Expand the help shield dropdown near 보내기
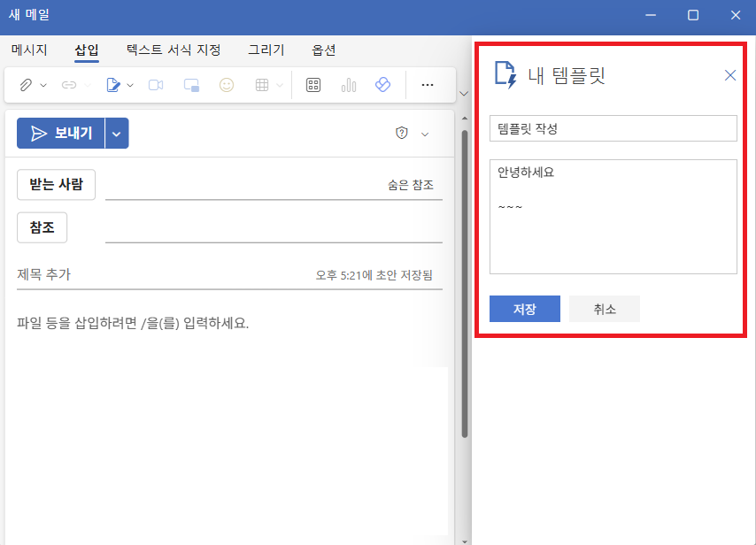This screenshot has width=756, height=545. [424, 133]
